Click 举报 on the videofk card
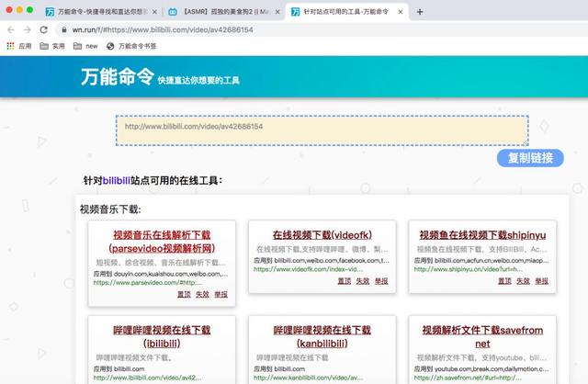The image size is (588, 384). (381, 281)
